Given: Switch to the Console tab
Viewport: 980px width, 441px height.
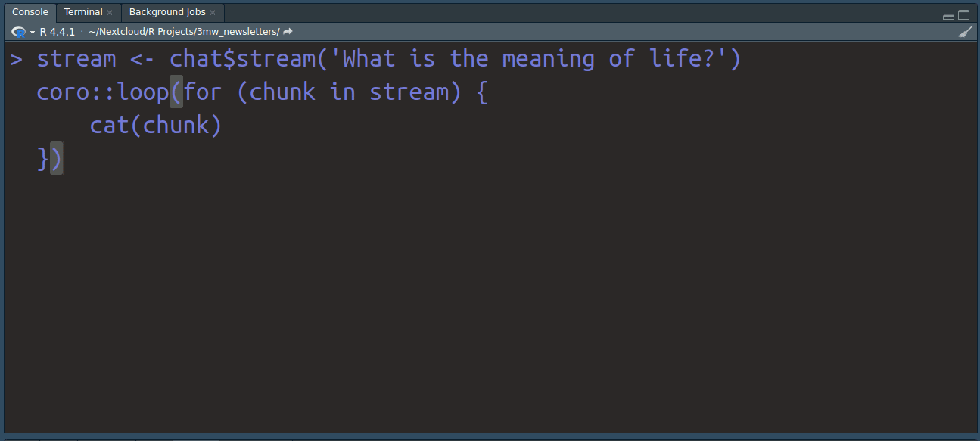Looking at the screenshot, I should (x=30, y=12).
